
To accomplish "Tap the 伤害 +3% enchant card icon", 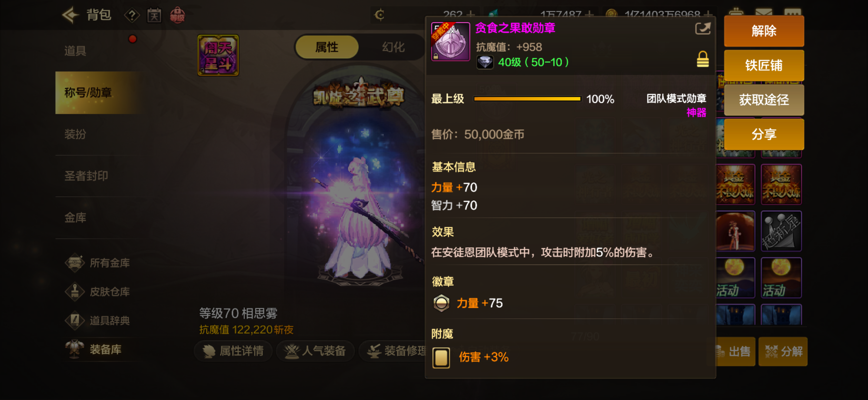I will [441, 358].
